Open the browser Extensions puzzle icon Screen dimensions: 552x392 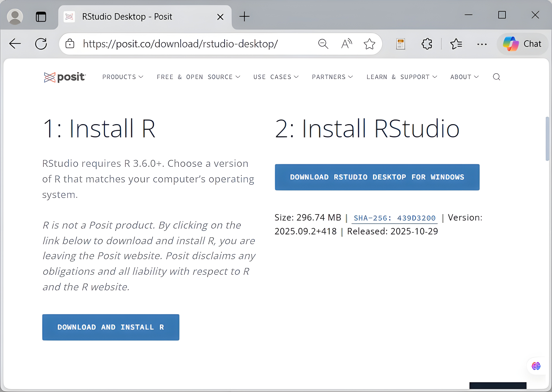427,44
